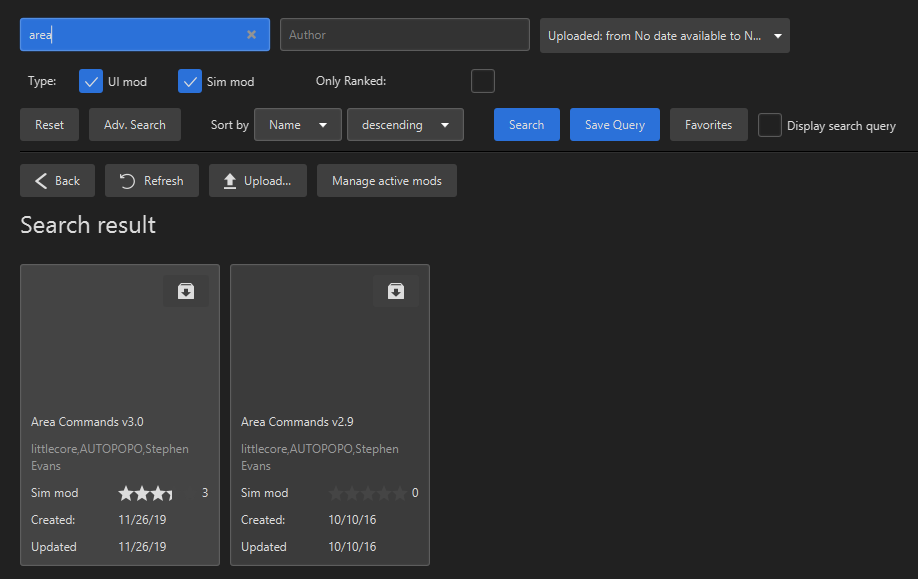
Task: Toggle the UI mod checkbox
Action: (91, 81)
